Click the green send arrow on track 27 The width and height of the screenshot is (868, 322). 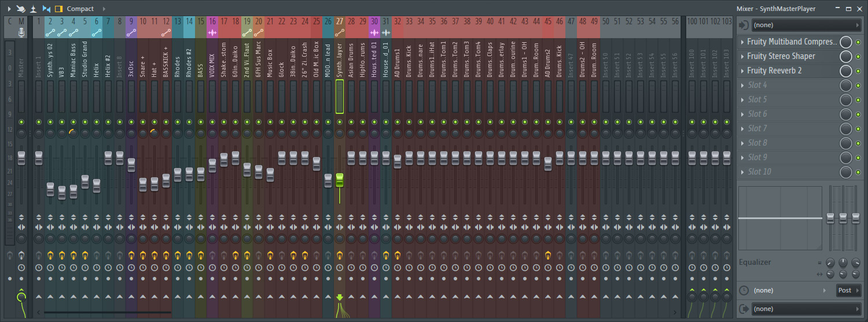(340, 297)
